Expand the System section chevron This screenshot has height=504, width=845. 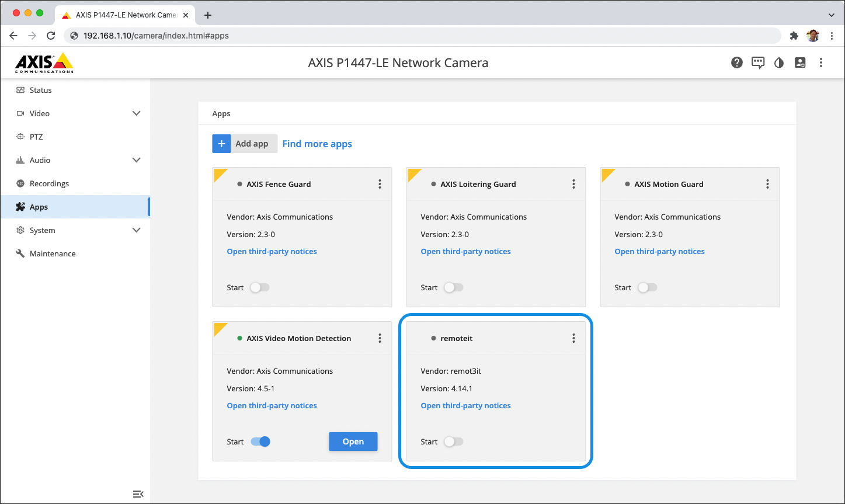tap(136, 230)
